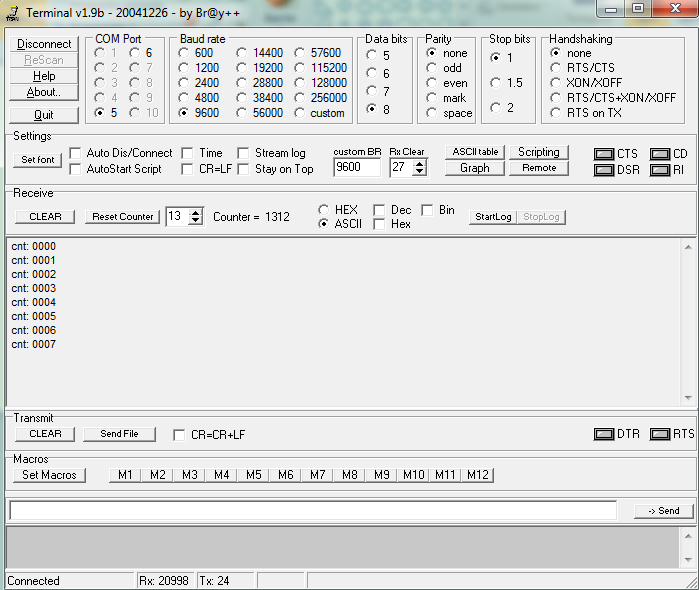This screenshot has width=699, height=590.
Task: Choose 2 stop bits
Action: 496,107
